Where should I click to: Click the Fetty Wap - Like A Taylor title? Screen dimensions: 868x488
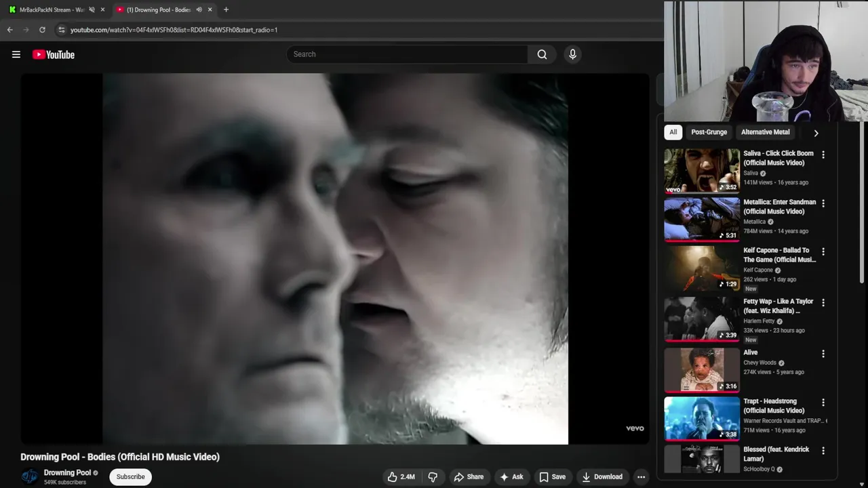pos(778,306)
